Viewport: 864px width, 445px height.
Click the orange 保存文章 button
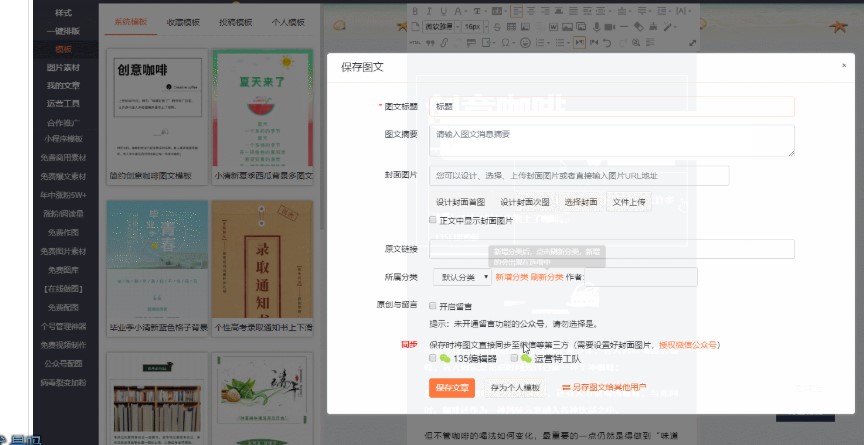451,387
